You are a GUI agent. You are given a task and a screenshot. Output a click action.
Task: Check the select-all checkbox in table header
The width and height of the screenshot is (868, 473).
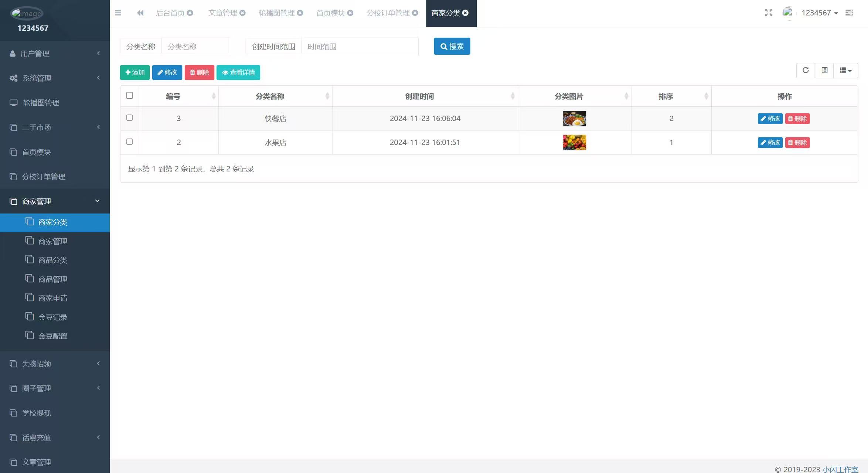click(x=129, y=96)
